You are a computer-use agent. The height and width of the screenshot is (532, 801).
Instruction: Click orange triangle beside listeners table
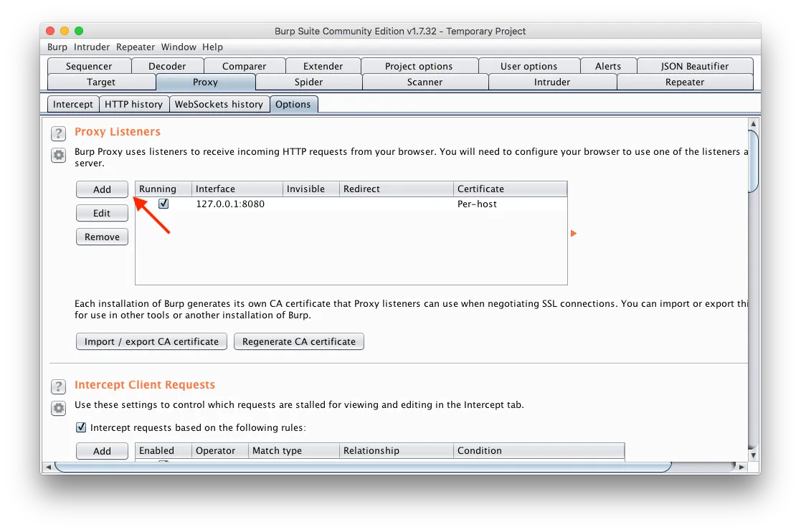(573, 233)
